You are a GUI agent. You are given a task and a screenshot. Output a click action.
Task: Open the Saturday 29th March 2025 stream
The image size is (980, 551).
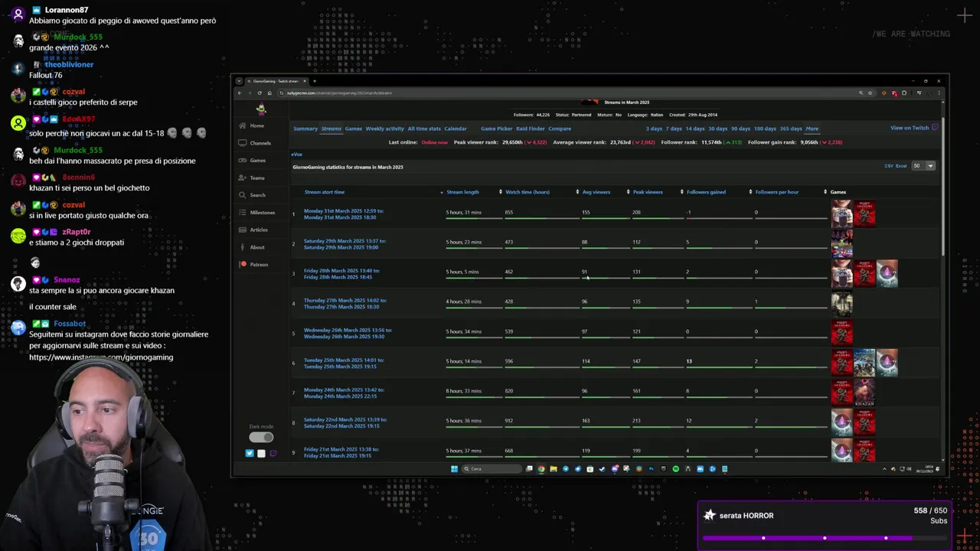point(345,244)
